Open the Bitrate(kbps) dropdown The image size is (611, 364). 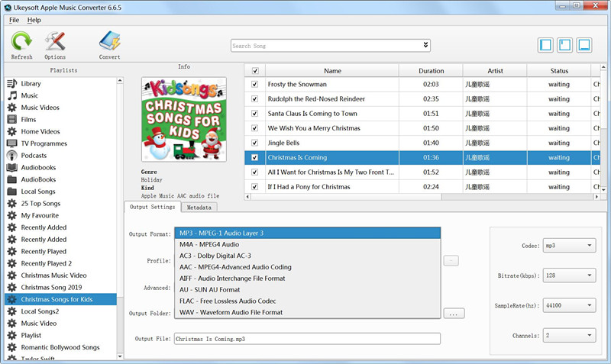569,275
